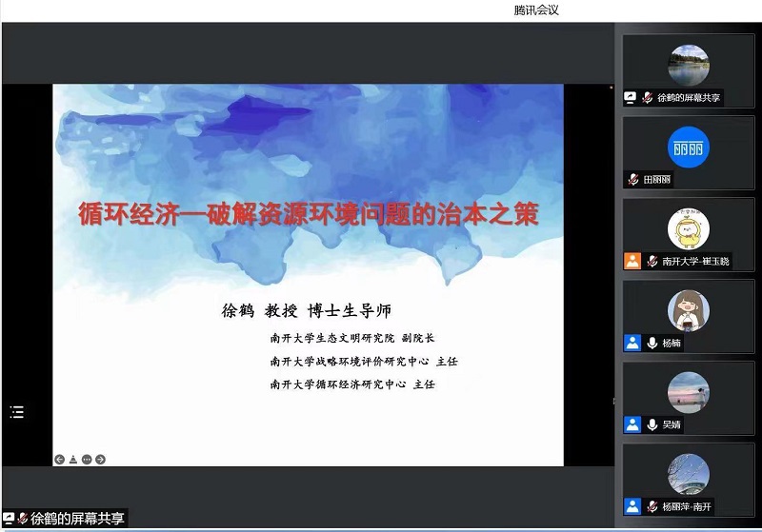Click 徐鹤的屏幕共享 label at bottom left
This screenshot has height=532, width=762.
click(76, 519)
